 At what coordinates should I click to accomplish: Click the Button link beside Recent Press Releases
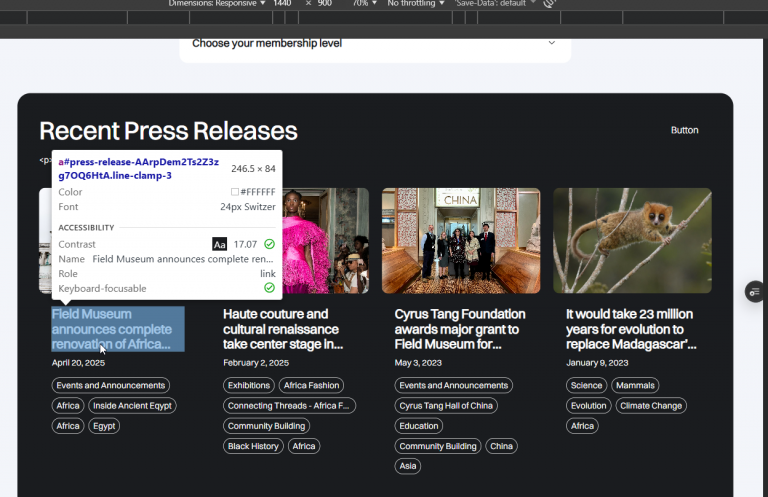684,130
